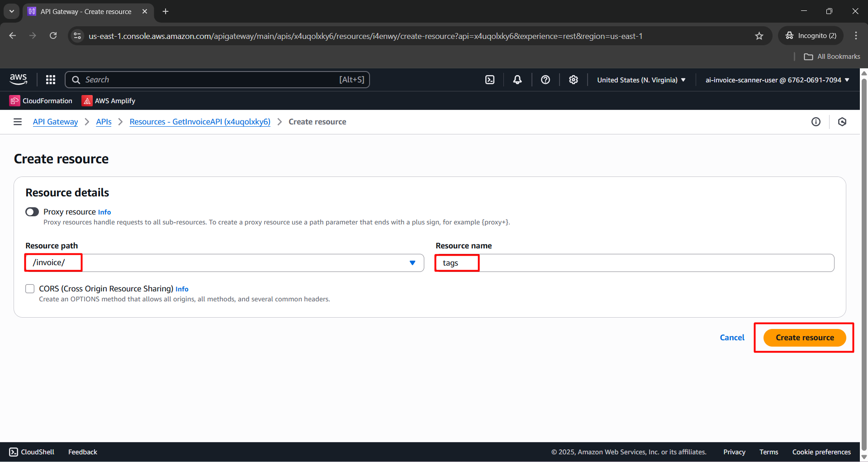The height and width of the screenshot is (462, 868).
Task: Open AWS Amplify from the favorites bar
Action: pyautogui.click(x=108, y=100)
